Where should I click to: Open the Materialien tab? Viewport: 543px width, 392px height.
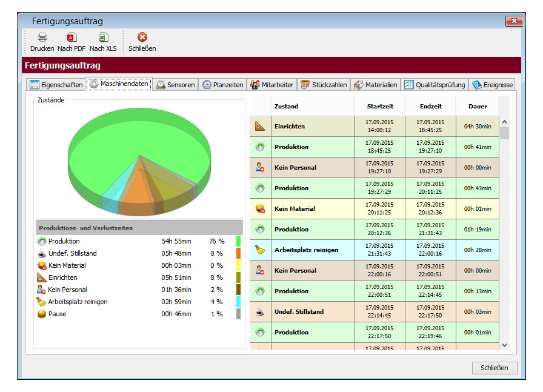coord(376,84)
